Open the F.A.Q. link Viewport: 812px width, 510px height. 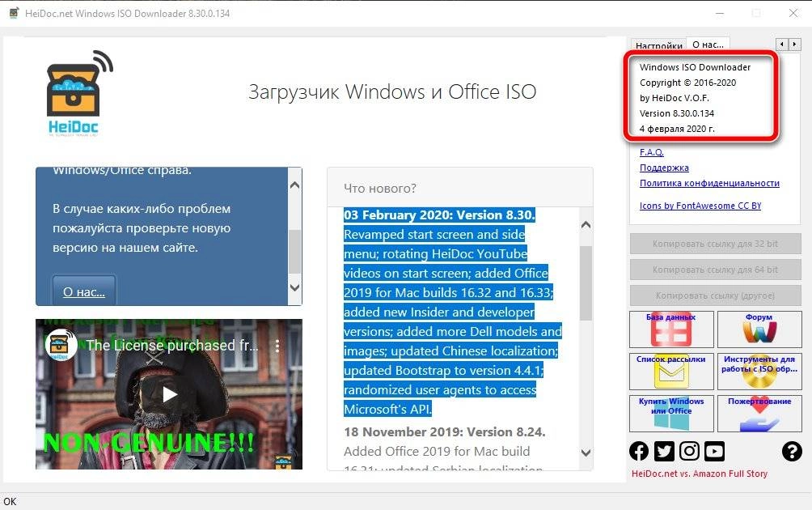[652, 152]
